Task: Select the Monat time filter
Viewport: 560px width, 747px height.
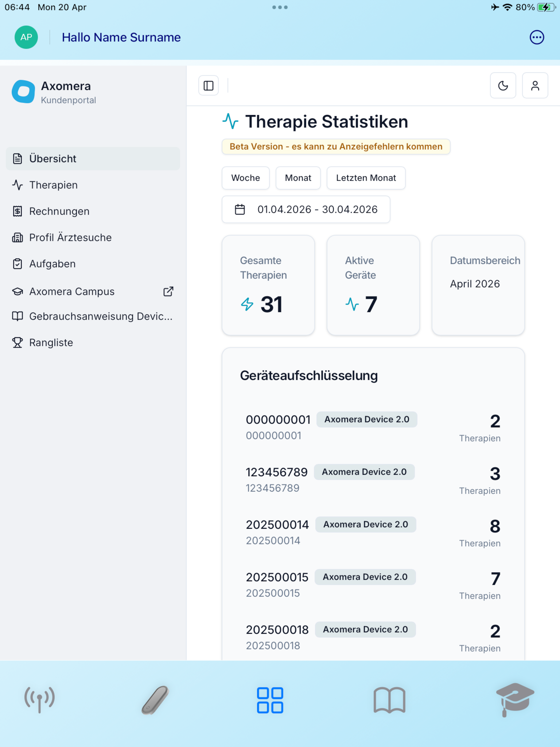Action: coord(298,178)
